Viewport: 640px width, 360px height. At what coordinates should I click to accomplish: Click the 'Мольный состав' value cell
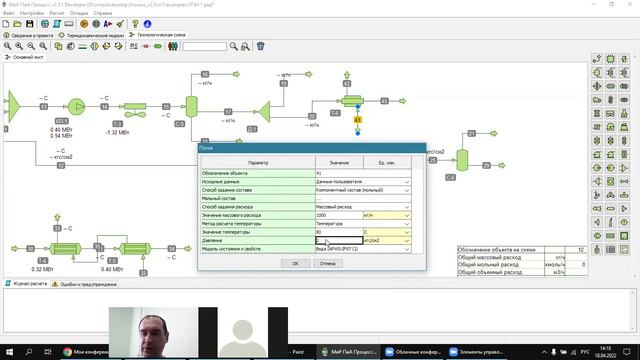363,198
